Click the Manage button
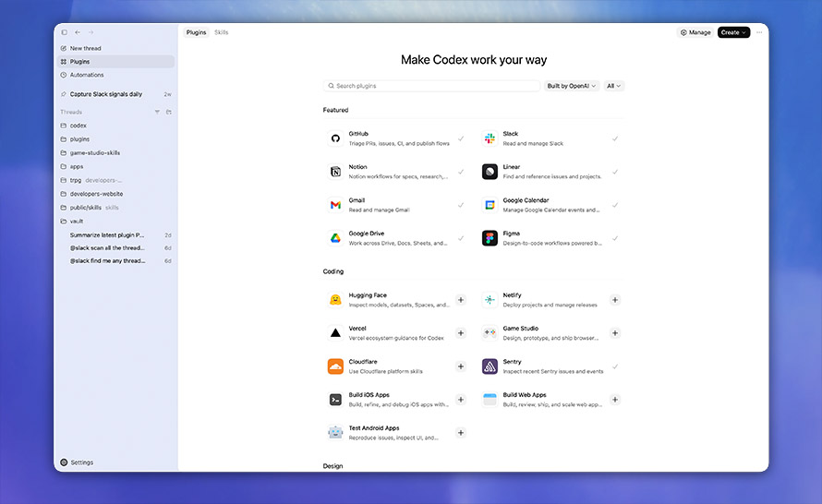This screenshot has height=504, width=822. (x=695, y=32)
